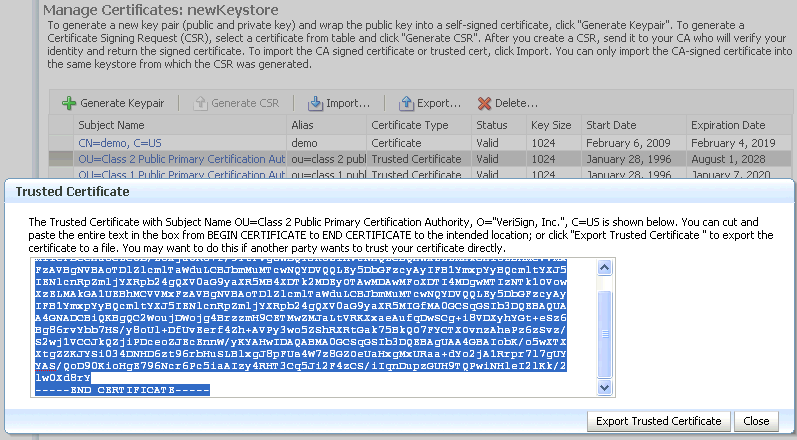Click the Import down-arrow icon

(x=315, y=103)
